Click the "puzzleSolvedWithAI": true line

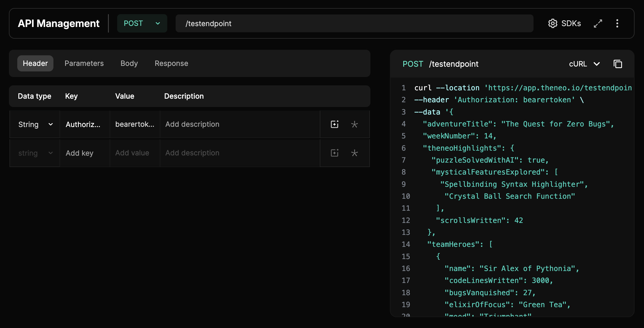(490, 160)
